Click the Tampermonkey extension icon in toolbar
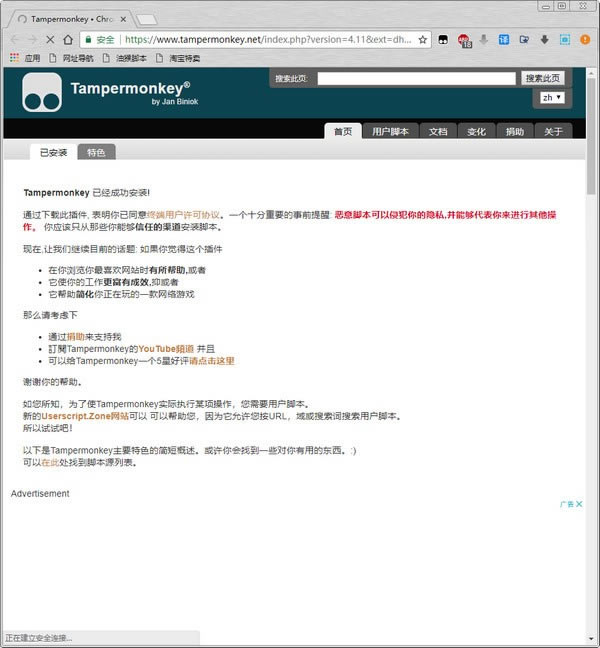 click(441, 40)
